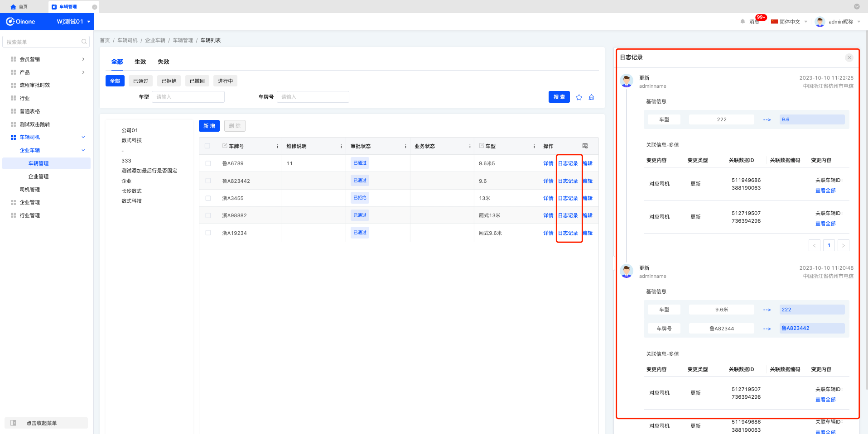Click the Oinone logo
The image size is (868, 434).
click(x=20, y=21)
